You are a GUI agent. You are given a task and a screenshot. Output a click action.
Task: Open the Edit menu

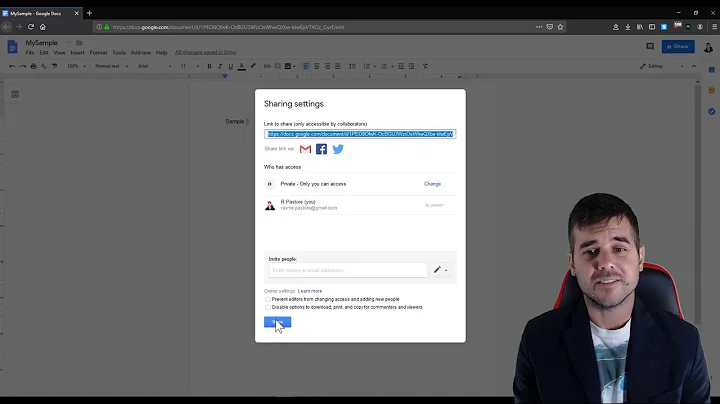coord(44,53)
